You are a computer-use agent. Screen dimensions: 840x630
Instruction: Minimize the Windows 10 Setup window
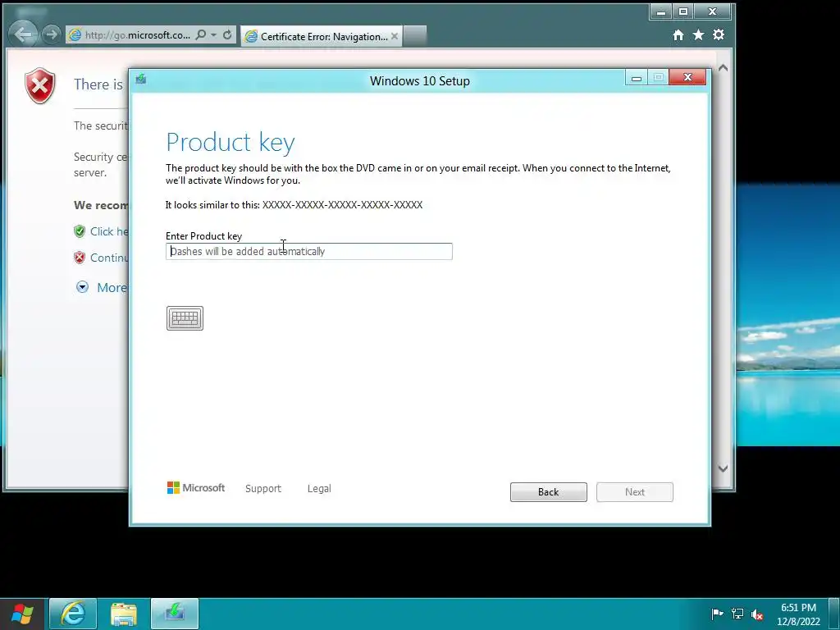coord(637,78)
